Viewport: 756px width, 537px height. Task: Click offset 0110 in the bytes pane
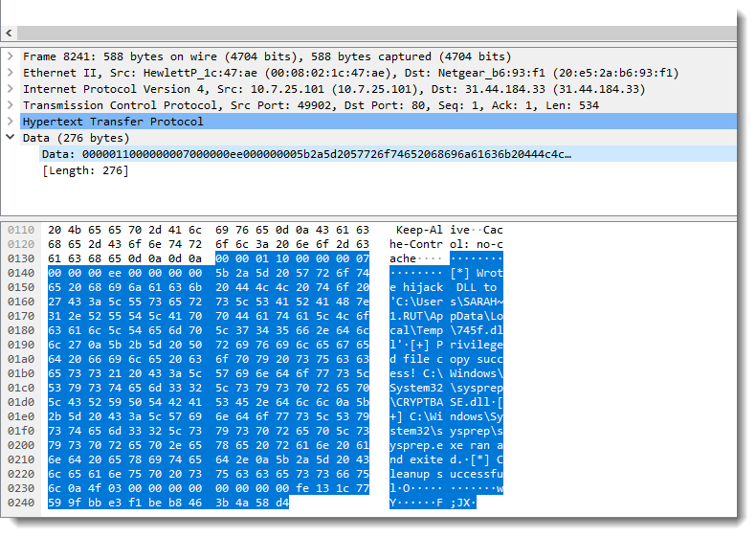(21, 231)
